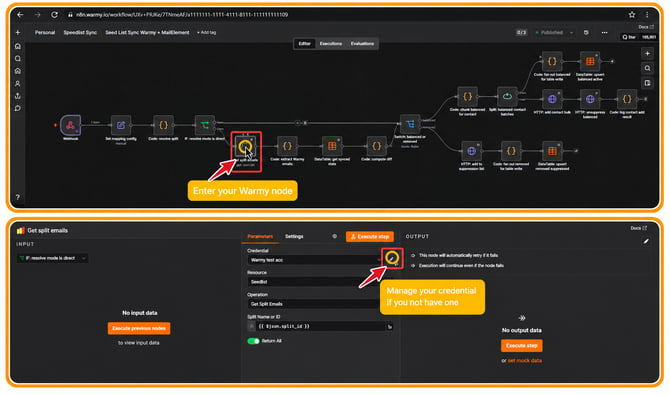Select the Switch: balanced or removed node
This screenshot has width=670, height=395.
(410, 124)
